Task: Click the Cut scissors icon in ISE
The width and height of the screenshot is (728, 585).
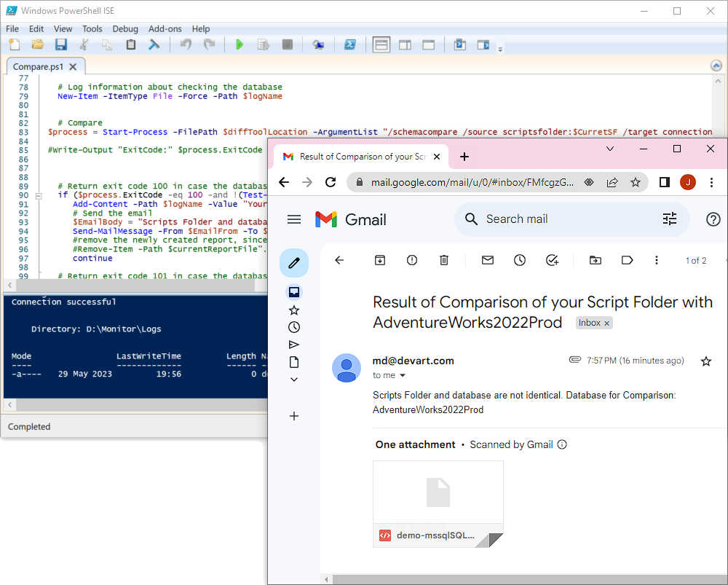Action: click(x=84, y=44)
